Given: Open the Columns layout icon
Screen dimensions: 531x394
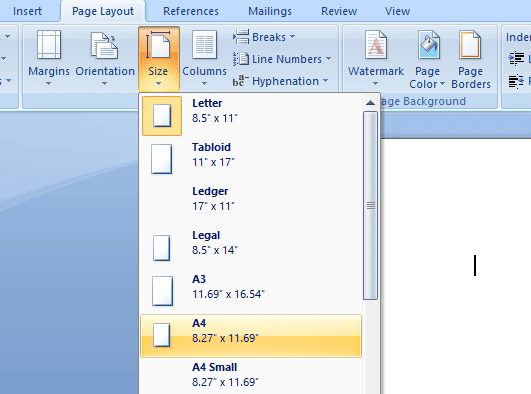Looking at the screenshot, I should pos(204,45).
